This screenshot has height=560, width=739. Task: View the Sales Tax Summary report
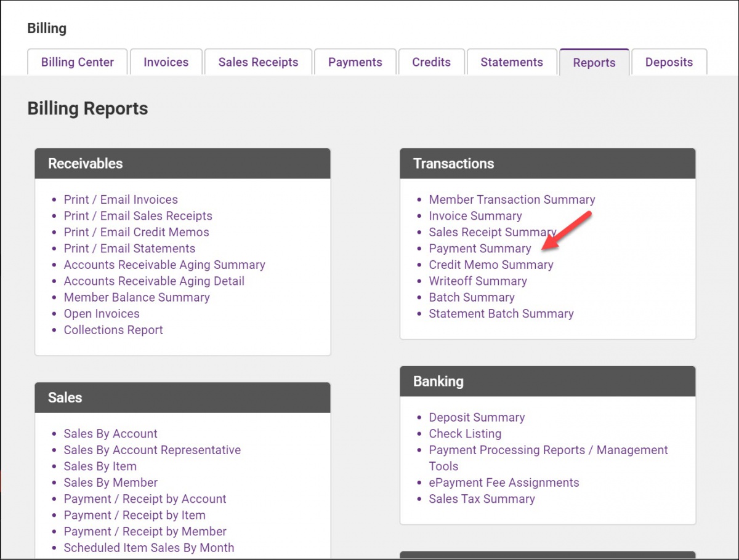click(x=482, y=499)
